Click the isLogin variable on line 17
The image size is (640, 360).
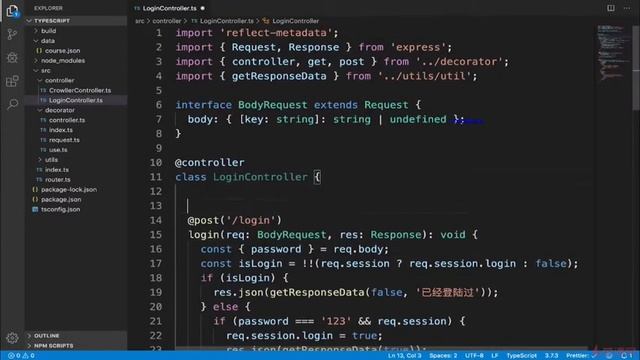click(x=260, y=264)
